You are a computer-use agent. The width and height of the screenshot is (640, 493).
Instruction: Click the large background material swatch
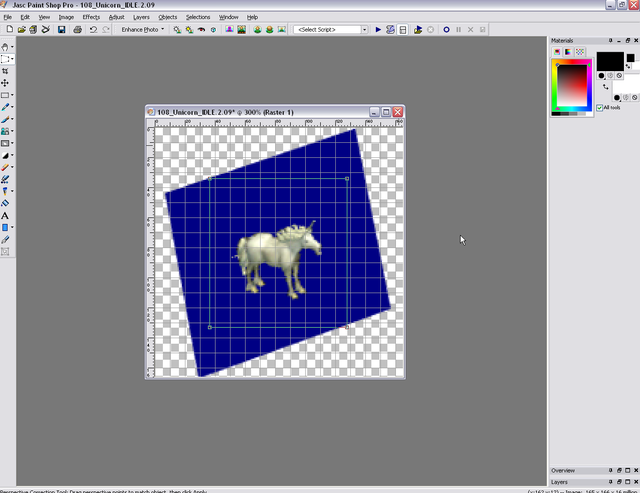click(x=628, y=84)
